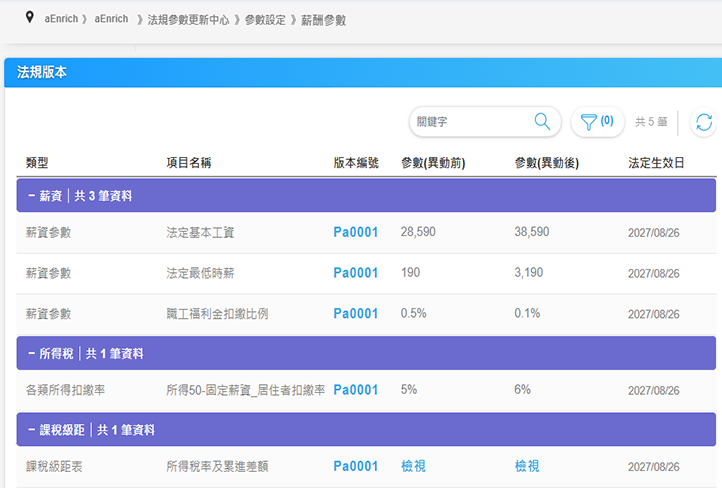722x488 pixels.
Task: Click the refresh icon
Action: pos(704,122)
